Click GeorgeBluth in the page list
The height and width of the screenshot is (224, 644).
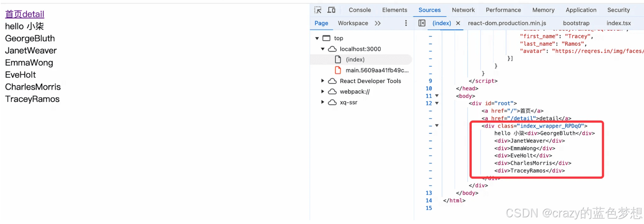(30, 39)
